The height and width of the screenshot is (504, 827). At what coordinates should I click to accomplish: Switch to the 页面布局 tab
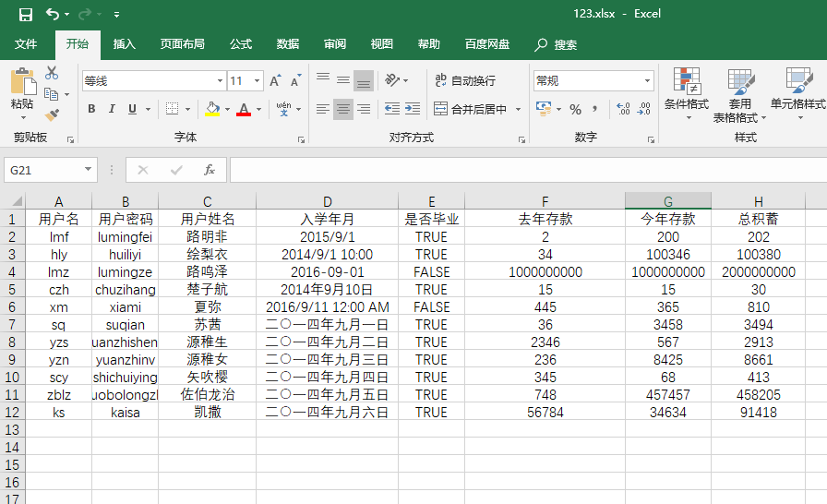(183, 44)
